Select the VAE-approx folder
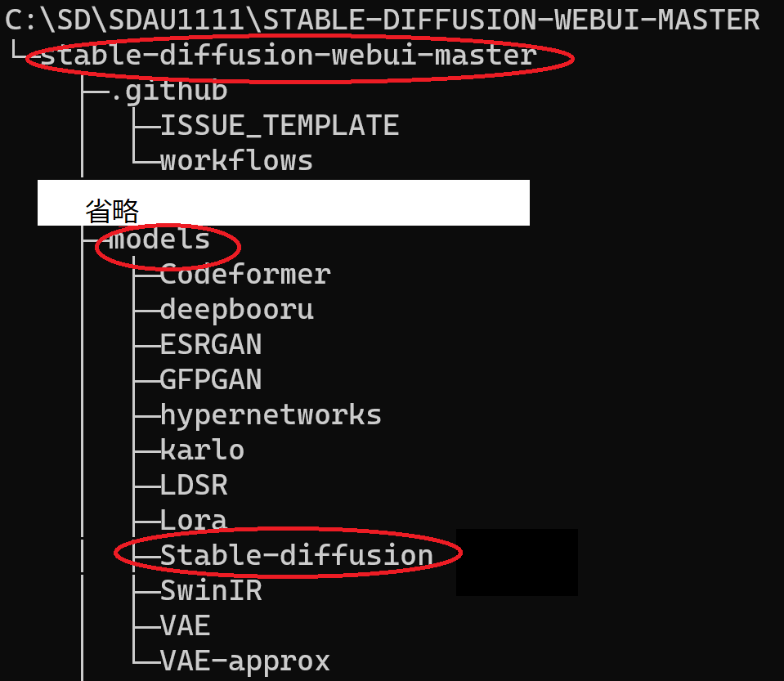The image size is (784, 681). click(x=245, y=661)
